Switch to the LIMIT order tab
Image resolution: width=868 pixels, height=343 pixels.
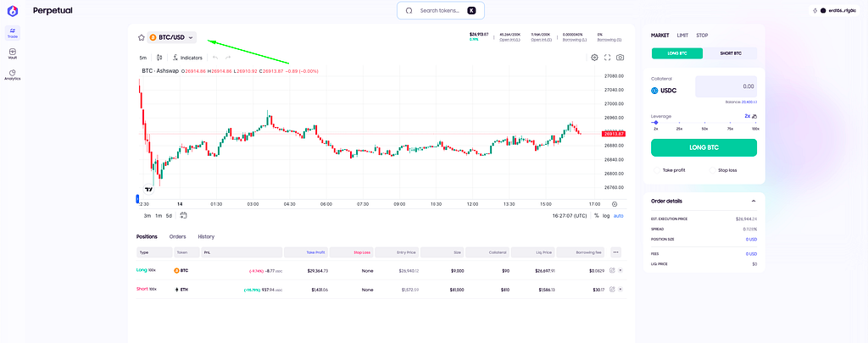[x=682, y=36]
